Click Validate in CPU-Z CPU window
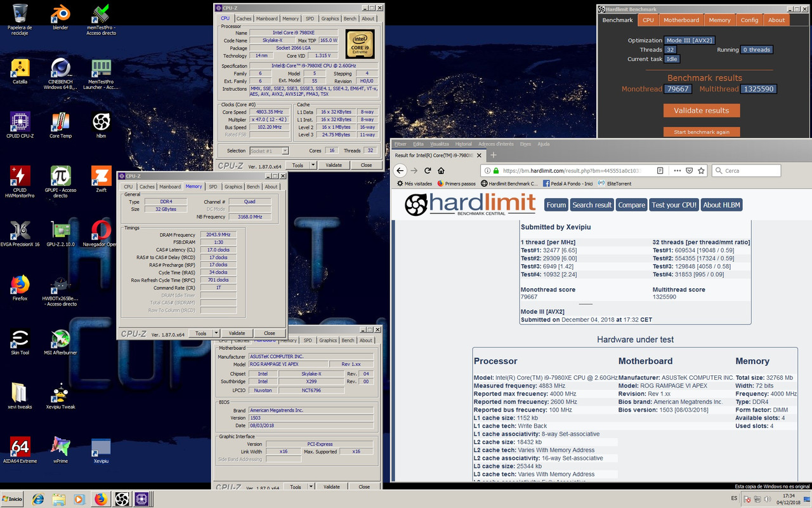The image size is (812, 508). point(334,165)
